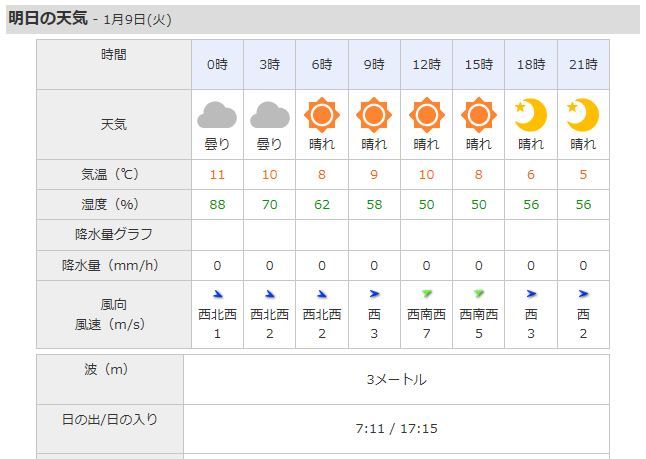Click the moon icon at 21時
The image size is (646, 459).
[582, 115]
